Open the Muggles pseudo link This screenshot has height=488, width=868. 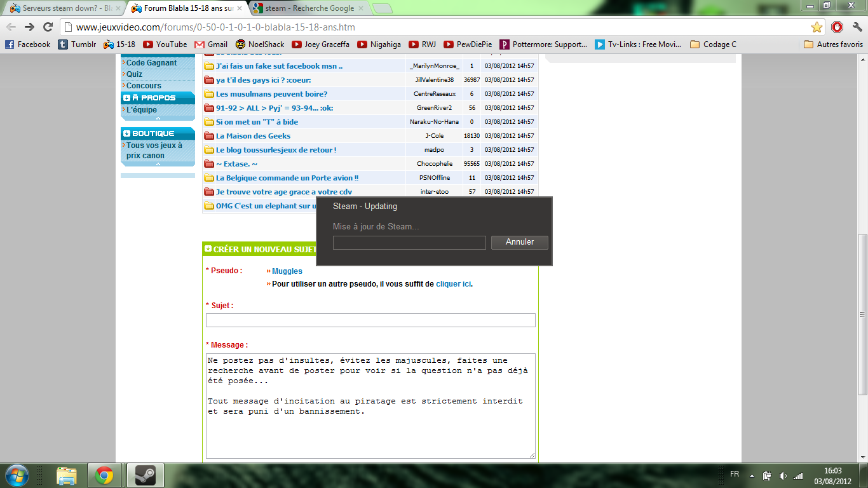[287, 271]
